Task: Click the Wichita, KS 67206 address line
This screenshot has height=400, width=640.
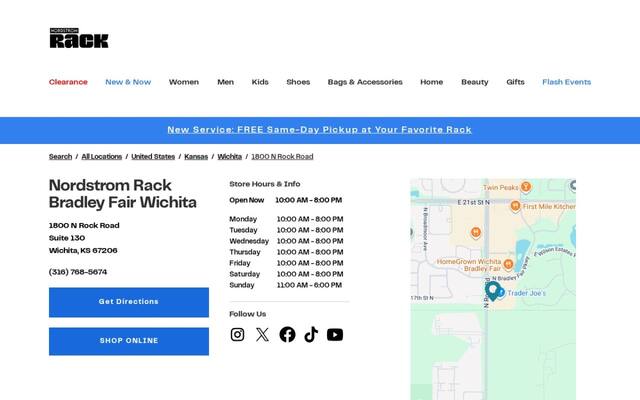Action: [83, 251]
